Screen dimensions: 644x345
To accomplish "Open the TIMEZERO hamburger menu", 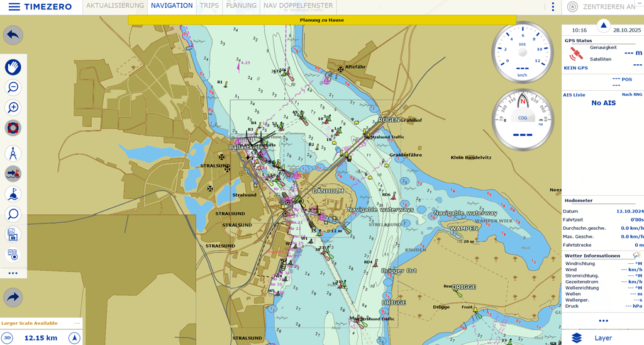I will pos(13,7).
